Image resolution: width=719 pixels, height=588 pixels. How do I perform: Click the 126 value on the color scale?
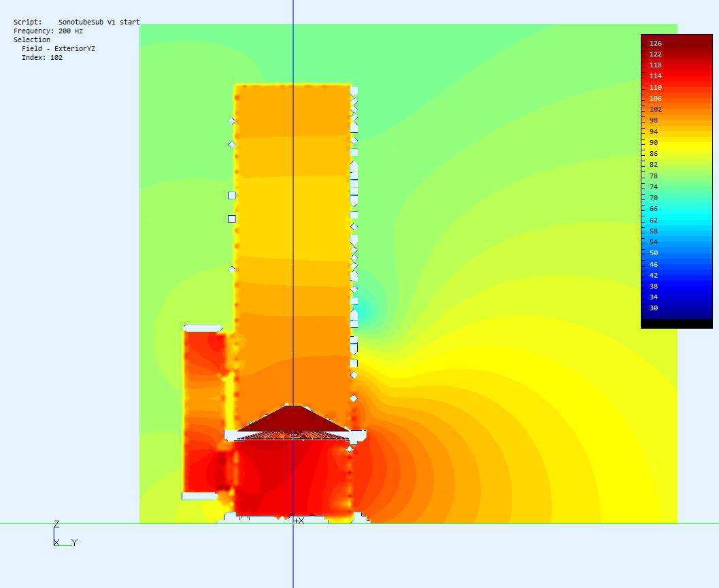coord(656,43)
